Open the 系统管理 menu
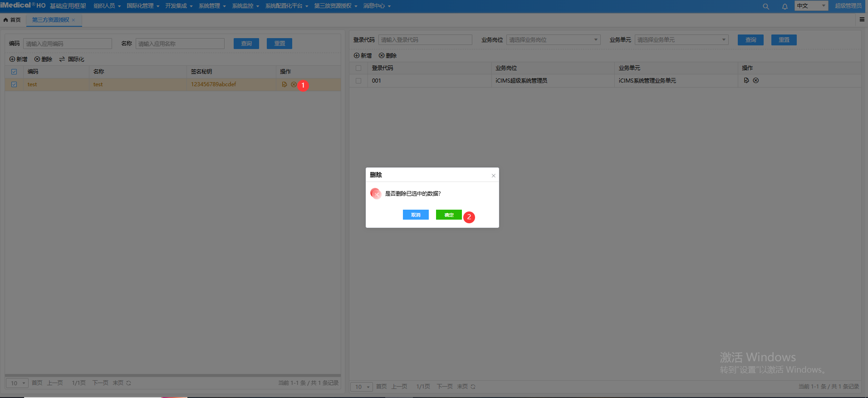Viewport: 868px width, 398px height. pos(212,6)
